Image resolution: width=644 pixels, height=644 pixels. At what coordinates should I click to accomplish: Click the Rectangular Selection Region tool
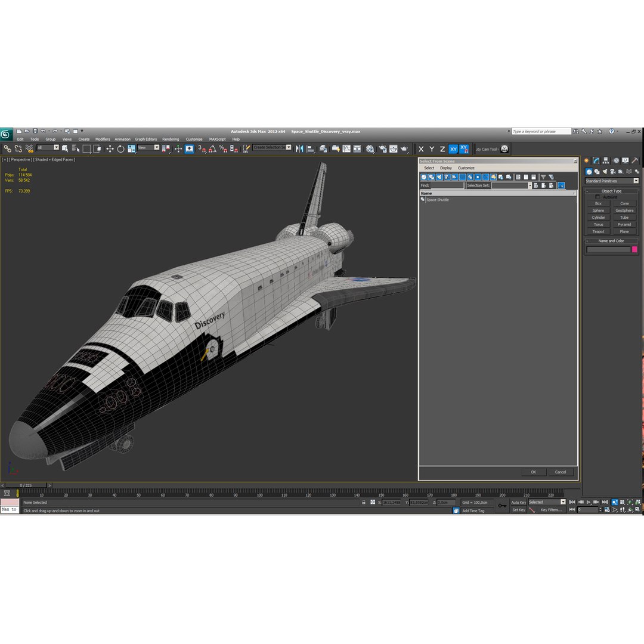pyautogui.click(x=86, y=148)
